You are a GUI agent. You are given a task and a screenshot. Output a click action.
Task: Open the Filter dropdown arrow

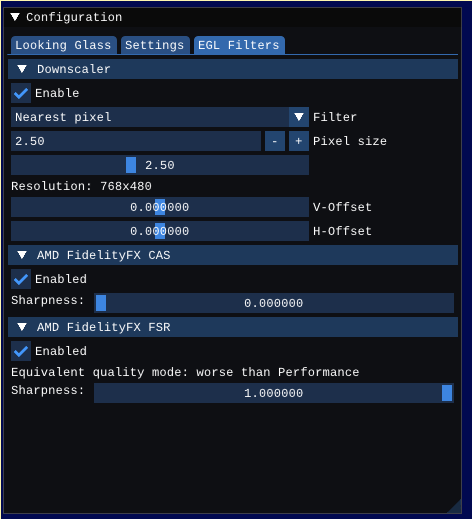tap(299, 117)
